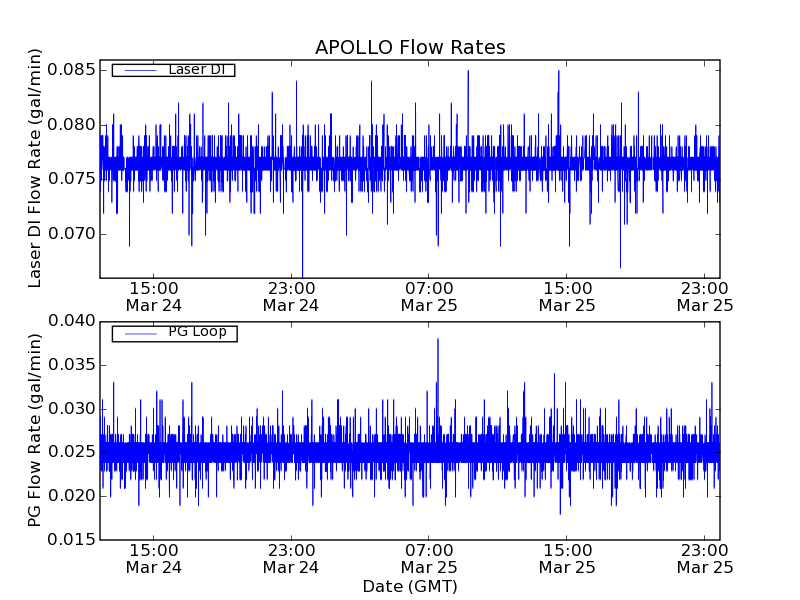Click the 0.015 tick label on bottom plot

coord(71,539)
